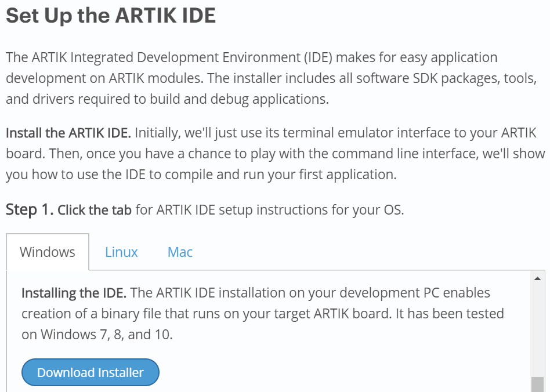Image resolution: width=550 pixels, height=392 pixels.
Task: Click the "Step 1." label
Action: click(x=30, y=210)
